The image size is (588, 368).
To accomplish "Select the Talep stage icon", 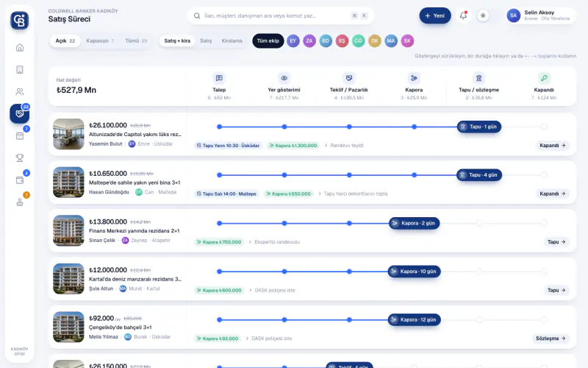I will click(219, 78).
